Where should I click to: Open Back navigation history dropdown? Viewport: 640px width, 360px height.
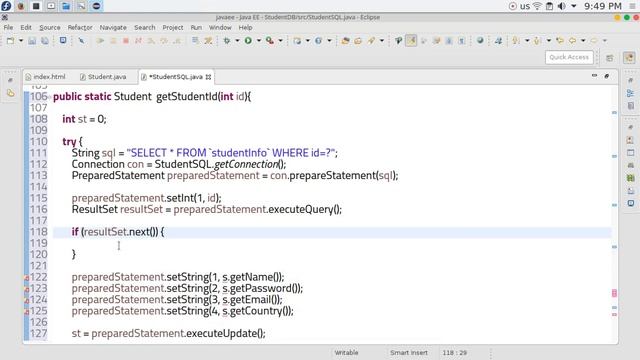583,40
